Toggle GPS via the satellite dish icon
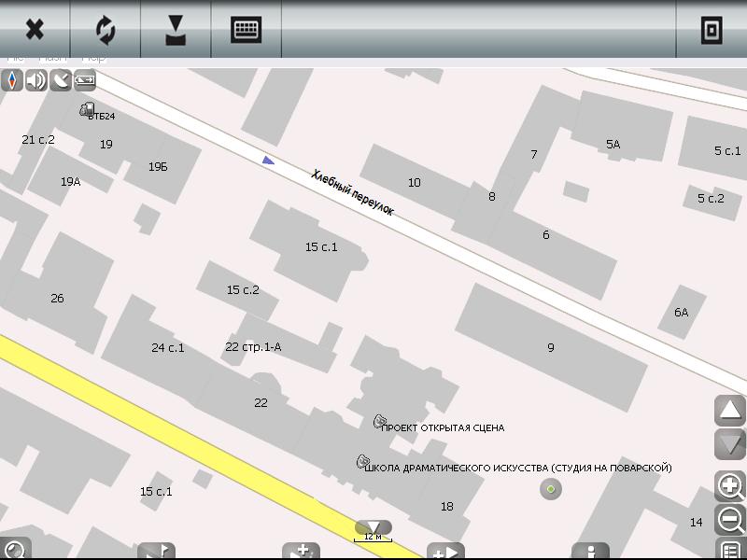This screenshot has width=747, height=560. pyautogui.click(x=61, y=80)
